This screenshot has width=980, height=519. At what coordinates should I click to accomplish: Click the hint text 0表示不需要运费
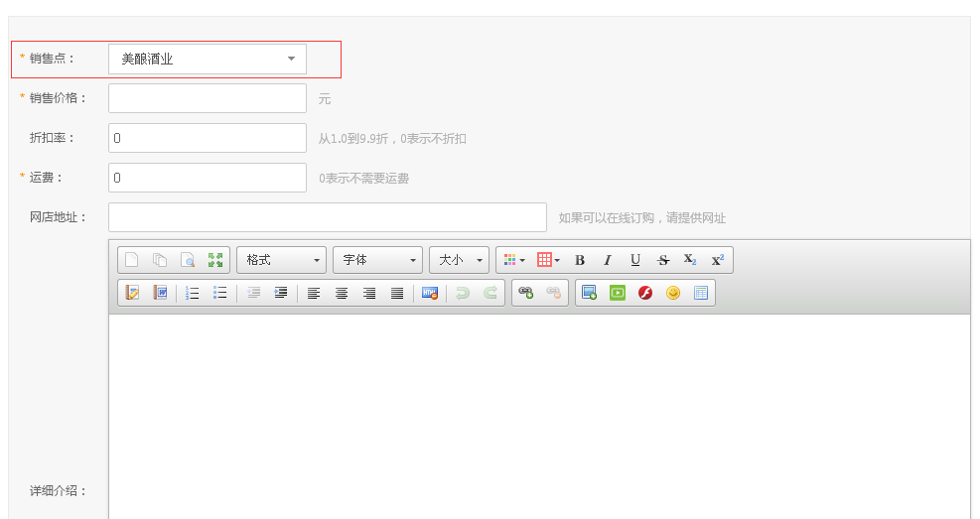point(363,179)
